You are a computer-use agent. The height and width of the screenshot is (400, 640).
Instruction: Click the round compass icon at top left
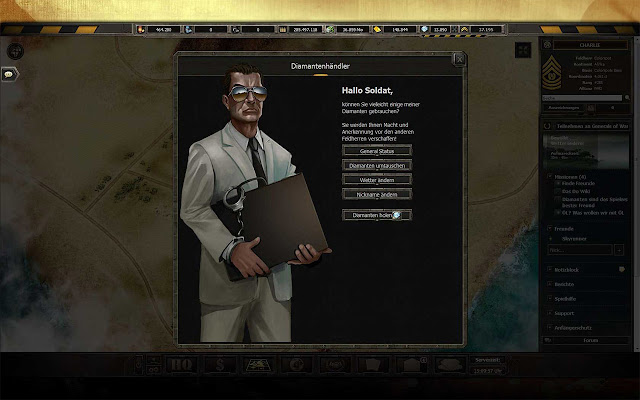(x=15, y=51)
